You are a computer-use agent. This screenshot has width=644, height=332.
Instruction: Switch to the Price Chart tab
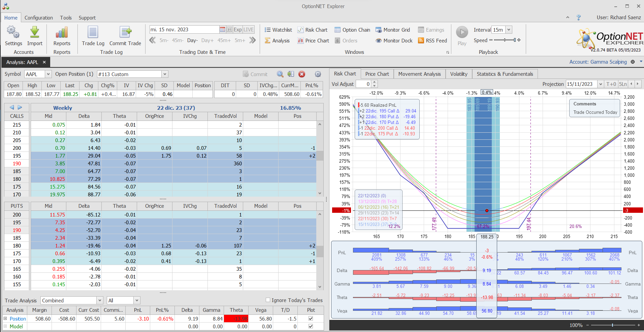(x=377, y=74)
